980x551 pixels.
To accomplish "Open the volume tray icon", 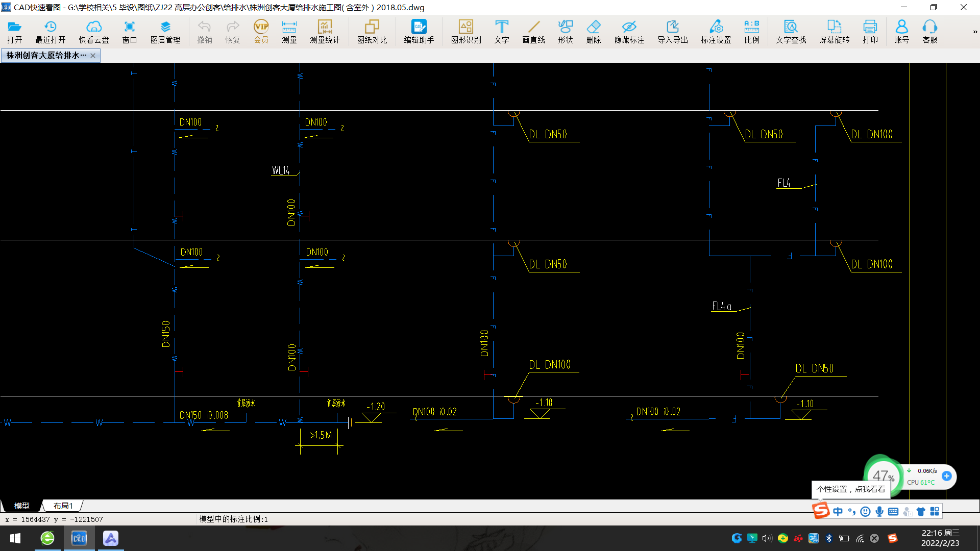I will click(x=767, y=538).
